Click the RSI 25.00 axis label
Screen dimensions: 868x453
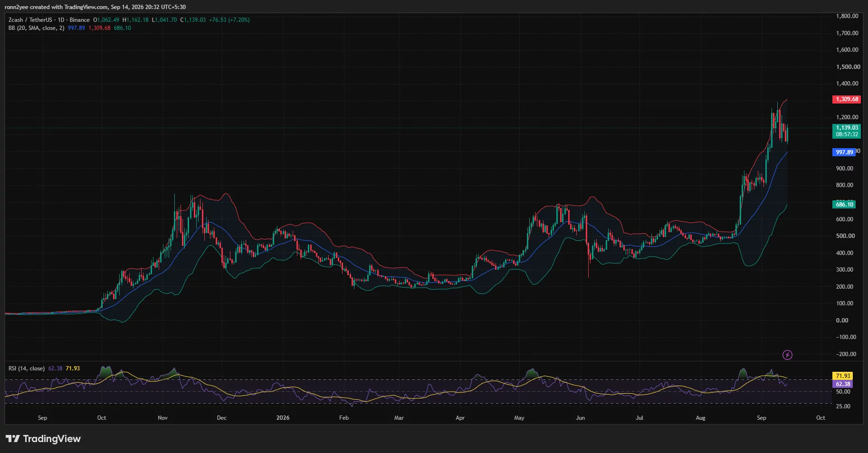click(x=843, y=406)
